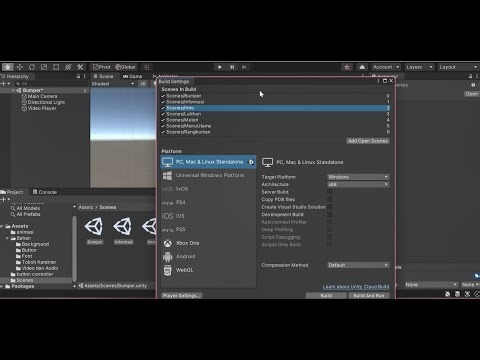Select the Rect tool in toolbar

tap(56, 67)
